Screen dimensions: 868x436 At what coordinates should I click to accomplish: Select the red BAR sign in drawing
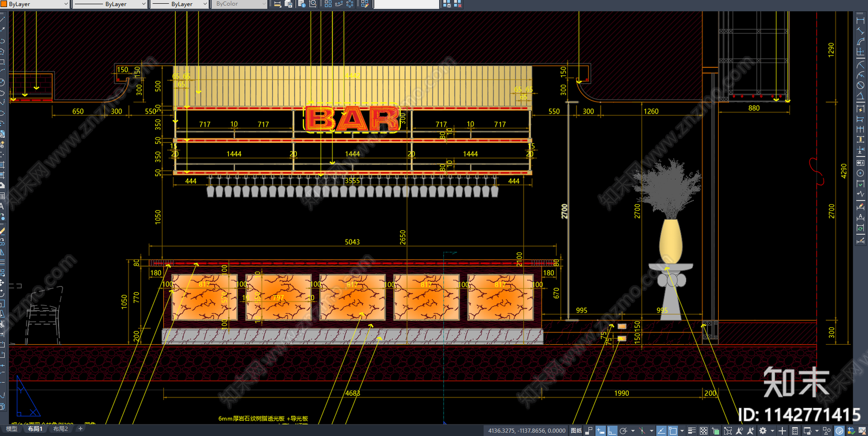click(353, 119)
